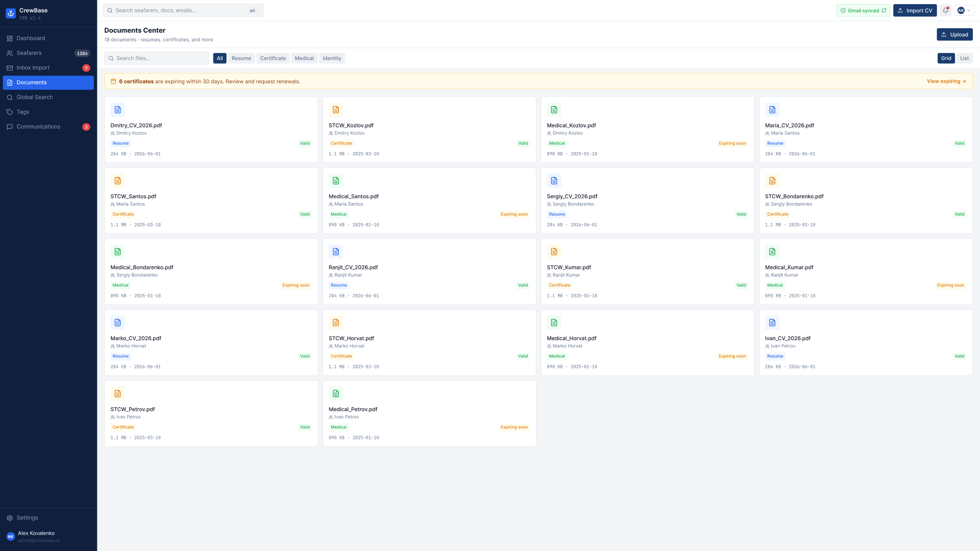
Task: Click the STCW_Petrov.pdf file icon
Action: 117,393
